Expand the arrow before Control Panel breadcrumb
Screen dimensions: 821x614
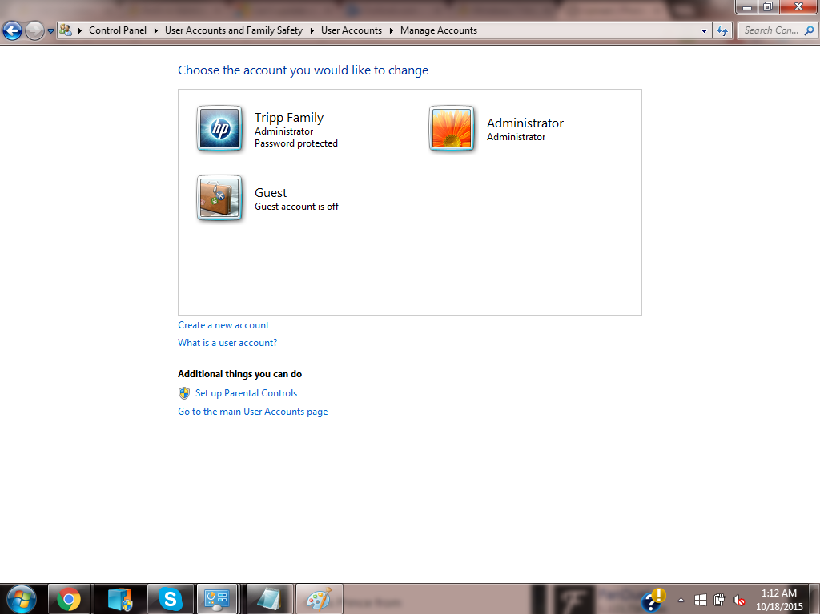click(80, 31)
